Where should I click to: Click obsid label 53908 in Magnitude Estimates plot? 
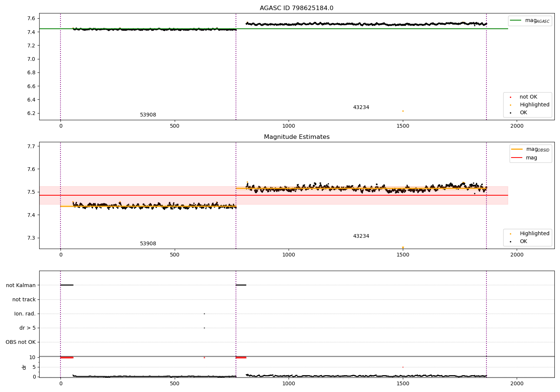tap(148, 244)
